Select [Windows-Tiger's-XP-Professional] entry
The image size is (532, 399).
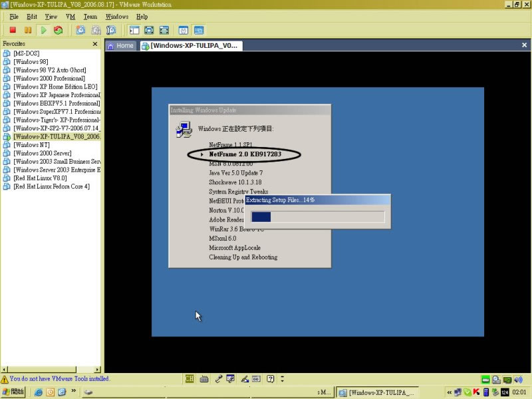52,120
